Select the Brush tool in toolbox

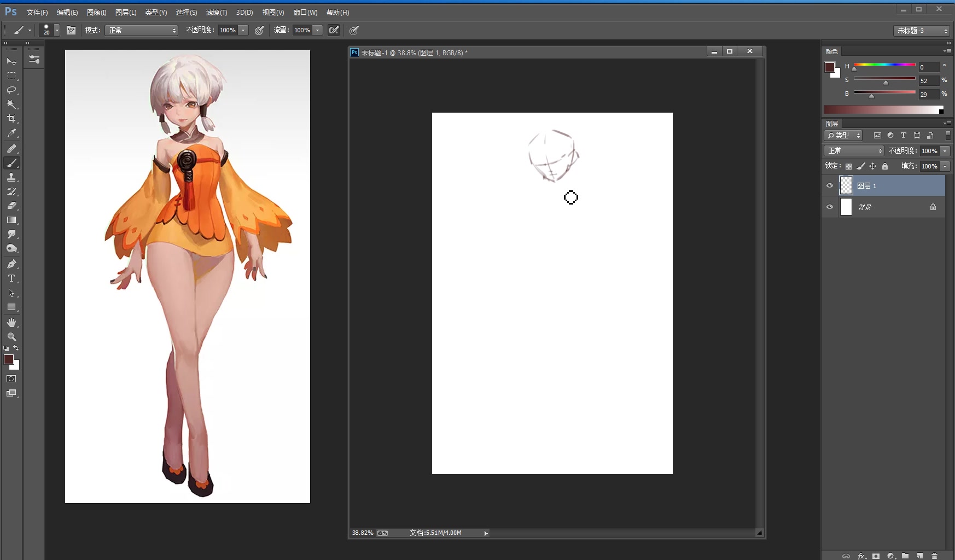11,163
